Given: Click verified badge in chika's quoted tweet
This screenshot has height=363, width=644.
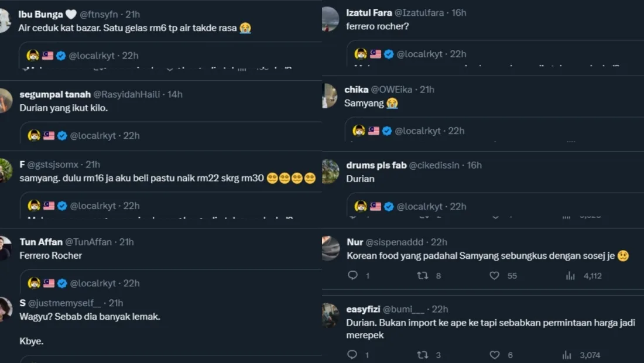Looking at the screenshot, I should tap(387, 131).
